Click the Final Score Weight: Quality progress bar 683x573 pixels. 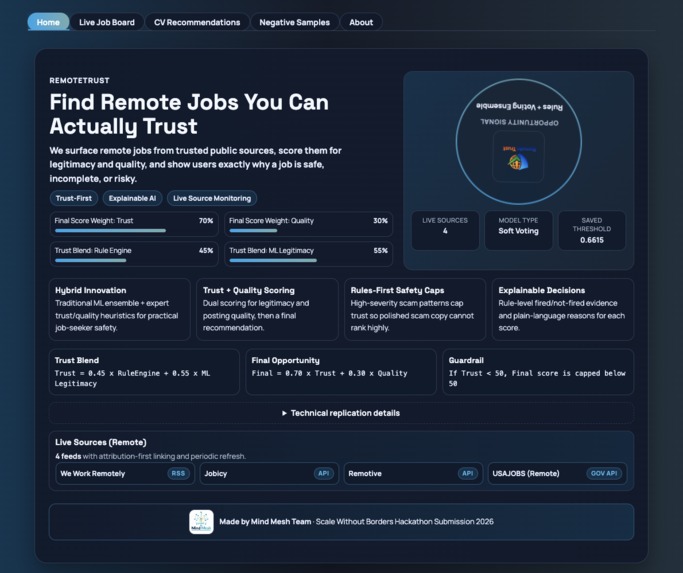[253, 231]
